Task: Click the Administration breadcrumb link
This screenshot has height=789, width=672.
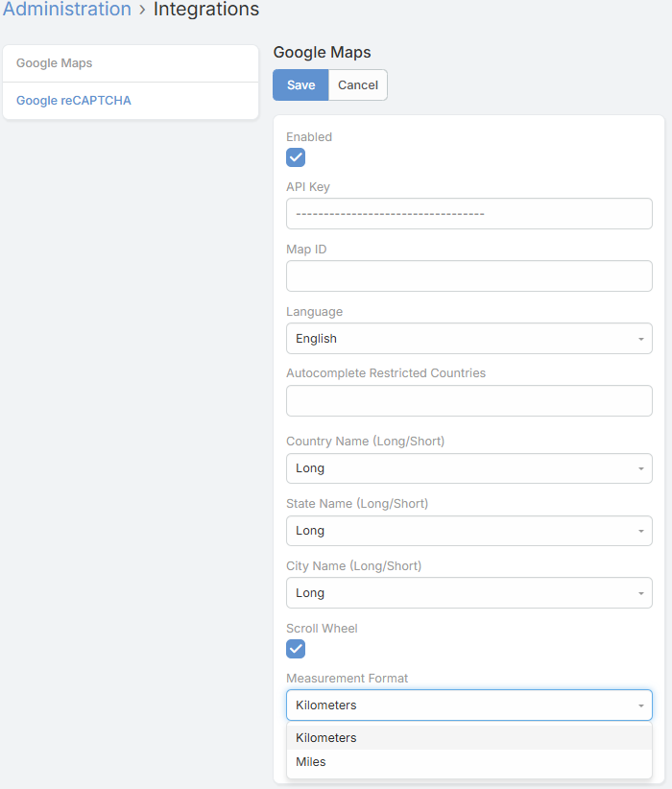Action: point(66,10)
